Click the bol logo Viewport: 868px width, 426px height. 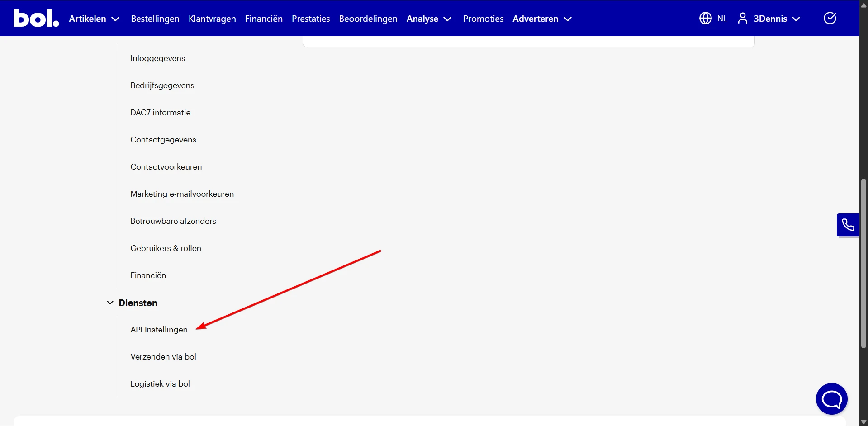coord(35,18)
